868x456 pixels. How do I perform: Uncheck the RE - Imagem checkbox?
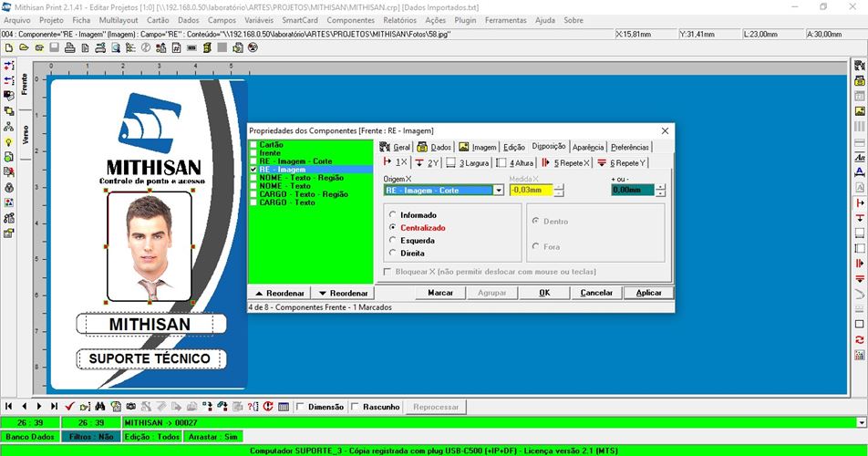253,170
